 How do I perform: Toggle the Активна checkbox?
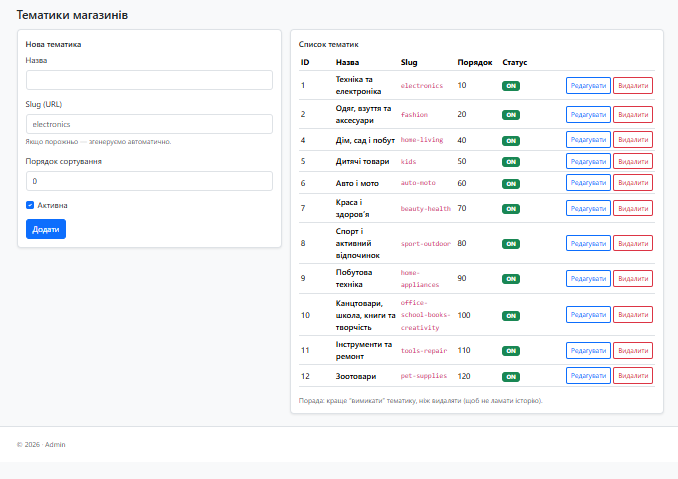click(x=30, y=205)
